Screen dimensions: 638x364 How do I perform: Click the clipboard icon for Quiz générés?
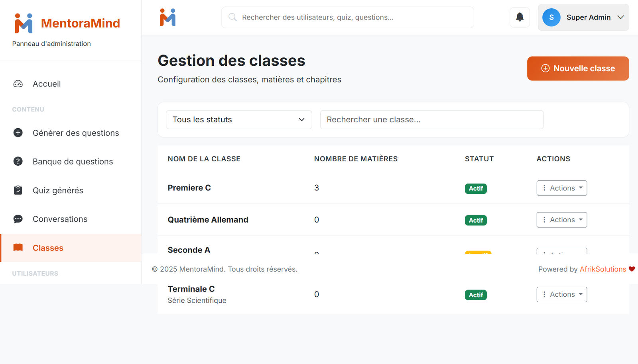18,190
